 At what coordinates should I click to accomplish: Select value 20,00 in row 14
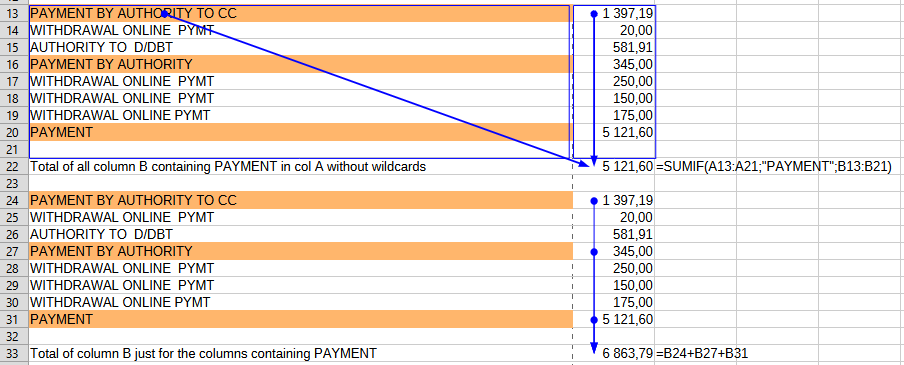(636, 30)
